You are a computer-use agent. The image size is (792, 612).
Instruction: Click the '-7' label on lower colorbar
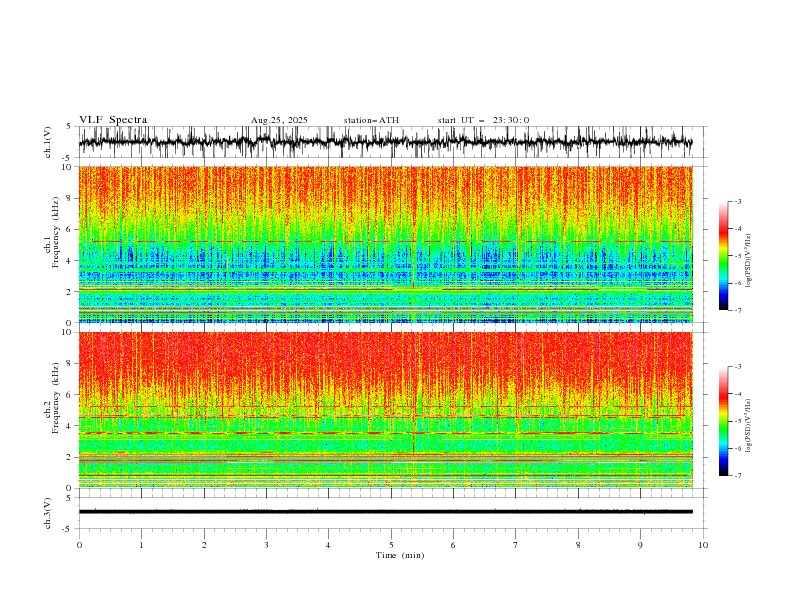[737, 476]
